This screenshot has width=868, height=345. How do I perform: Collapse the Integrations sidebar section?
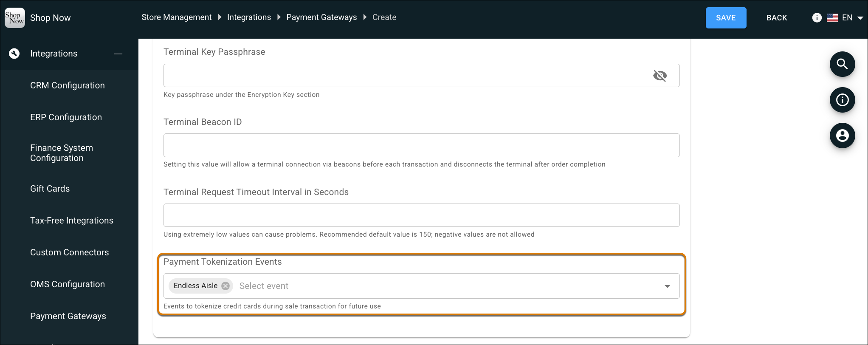(x=118, y=54)
